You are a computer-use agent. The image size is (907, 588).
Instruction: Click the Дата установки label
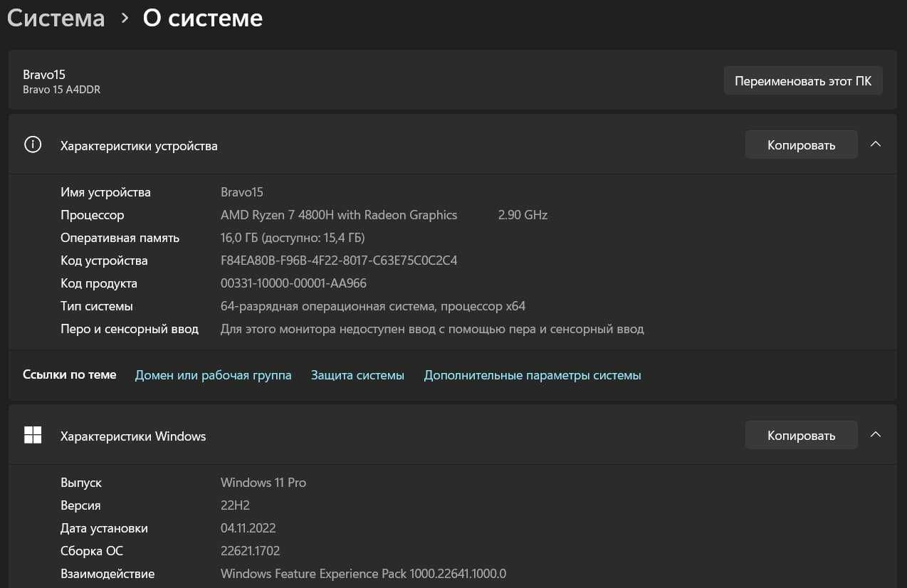click(104, 528)
